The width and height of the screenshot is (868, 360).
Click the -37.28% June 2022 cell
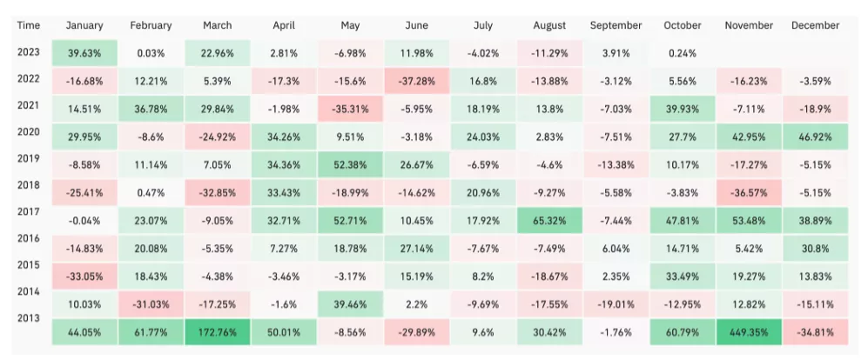tap(416, 81)
